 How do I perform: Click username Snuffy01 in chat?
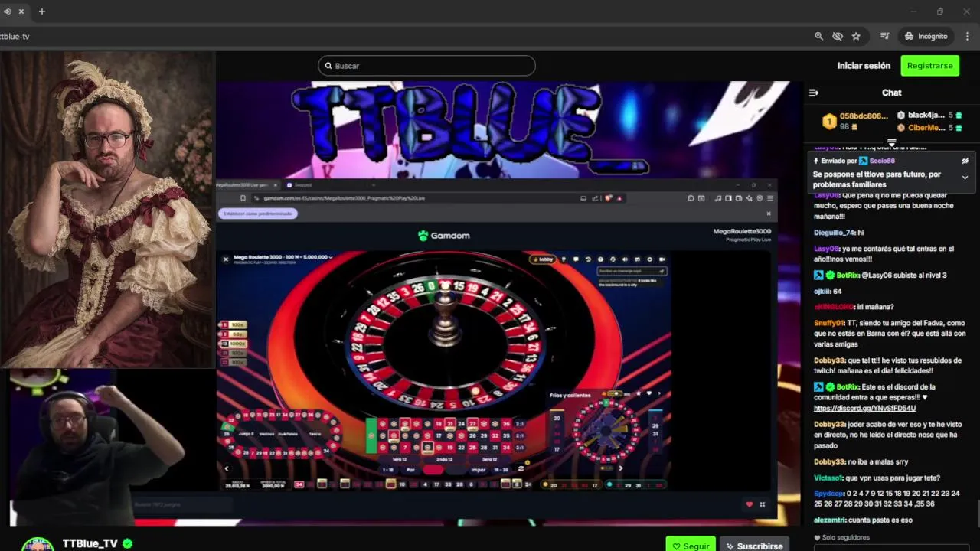pos(829,323)
